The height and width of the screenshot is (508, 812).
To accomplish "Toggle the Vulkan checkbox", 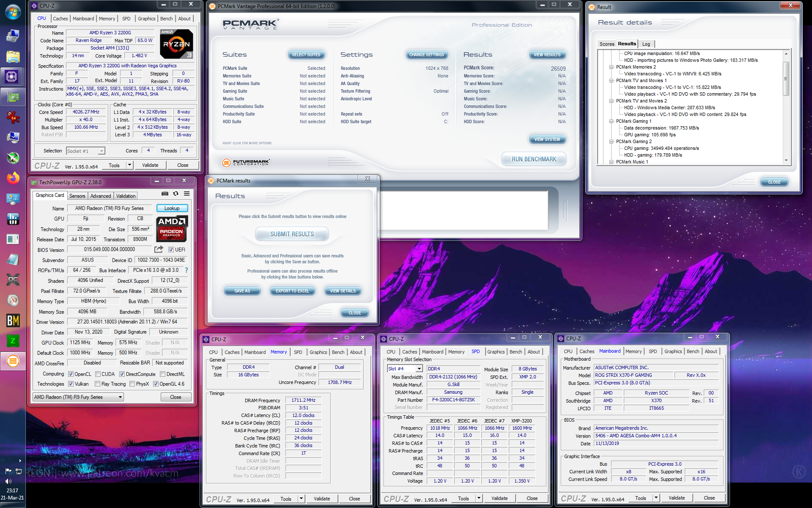I will point(71,384).
